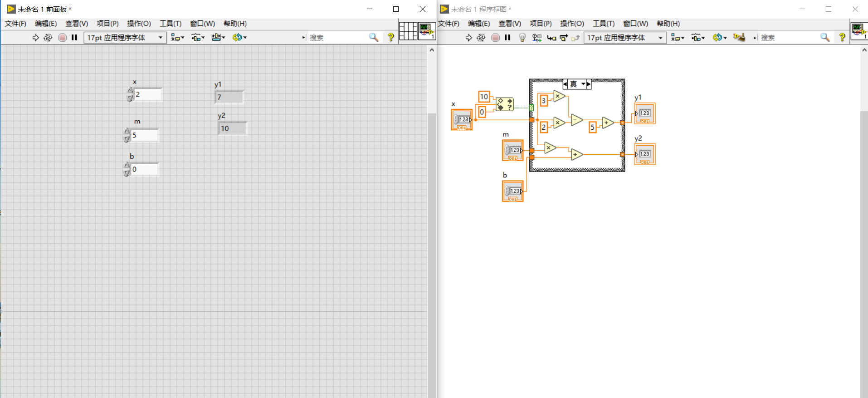Click the x numeric control value field

pyautogui.click(x=148, y=94)
